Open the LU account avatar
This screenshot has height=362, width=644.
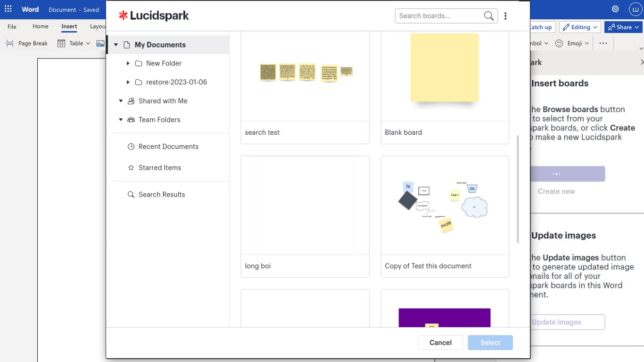635,9
